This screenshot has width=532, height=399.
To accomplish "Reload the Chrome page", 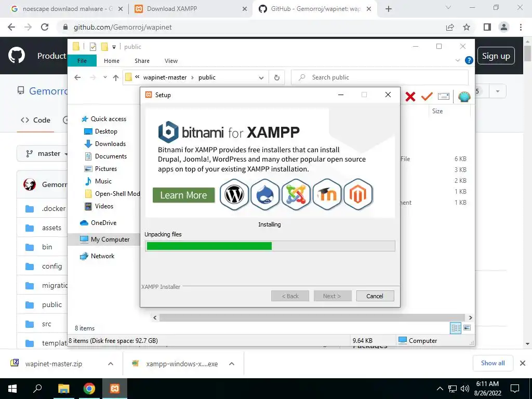I will pyautogui.click(x=45, y=27).
